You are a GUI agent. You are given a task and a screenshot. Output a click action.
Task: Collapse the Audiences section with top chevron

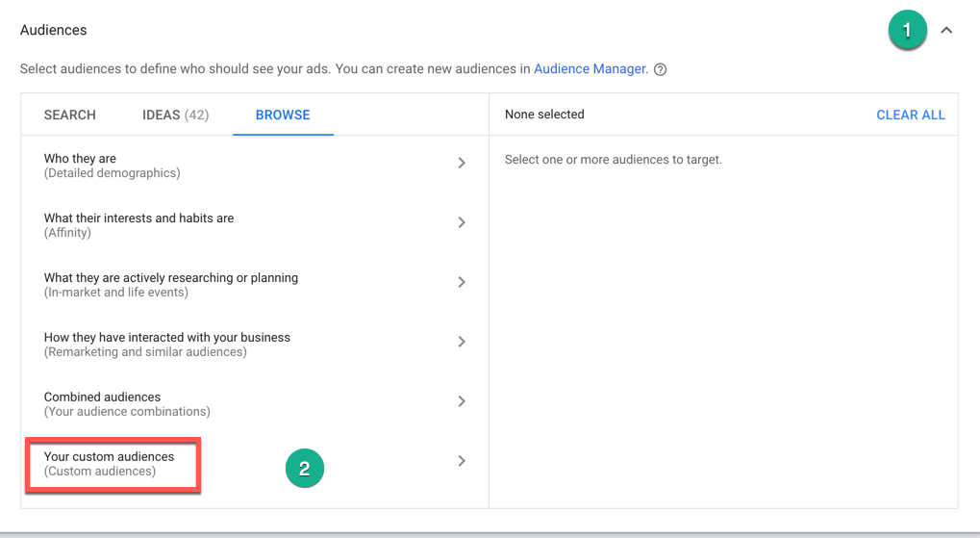click(x=946, y=31)
